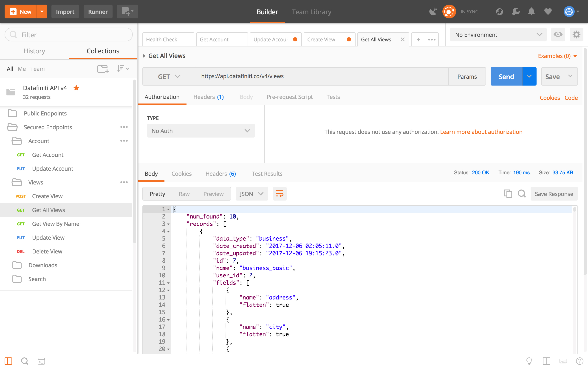The height and width of the screenshot is (368, 588).
Task: Open the Runner
Action: (98, 11)
